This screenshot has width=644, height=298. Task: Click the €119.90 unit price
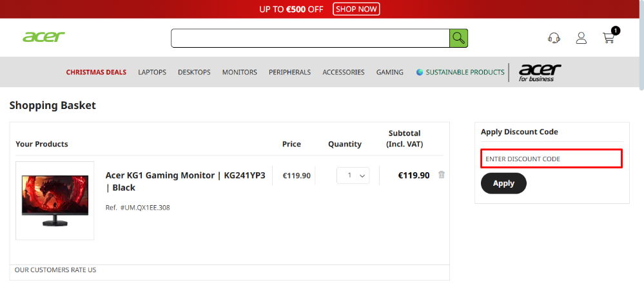297,176
